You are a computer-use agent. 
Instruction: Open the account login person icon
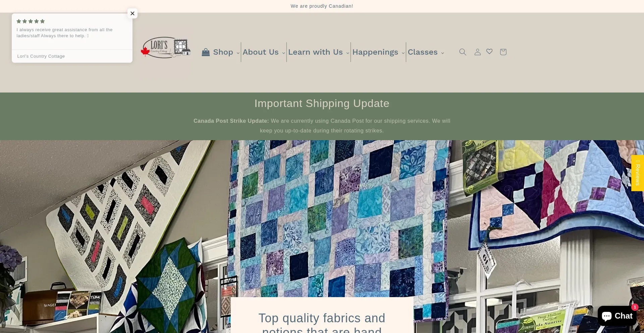point(477,52)
